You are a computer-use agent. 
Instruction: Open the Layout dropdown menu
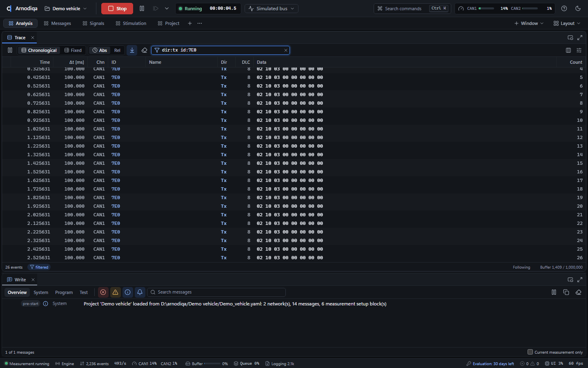567,23
